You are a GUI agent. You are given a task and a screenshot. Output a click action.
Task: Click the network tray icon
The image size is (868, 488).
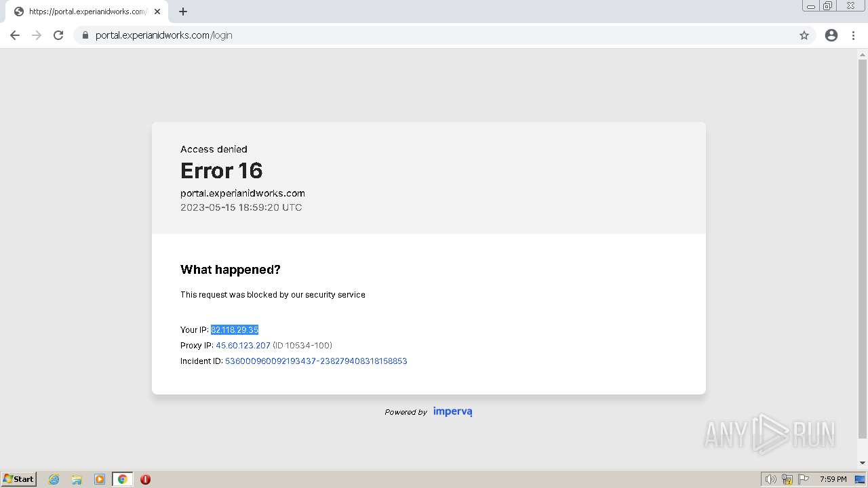pyautogui.click(x=787, y=479)
